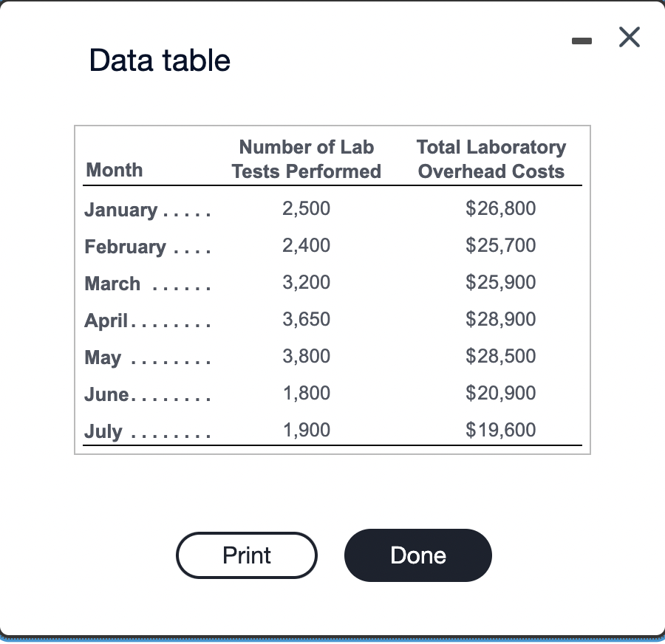Click the Month column header
Screen dimensions: 665x644
pos(114,170)
